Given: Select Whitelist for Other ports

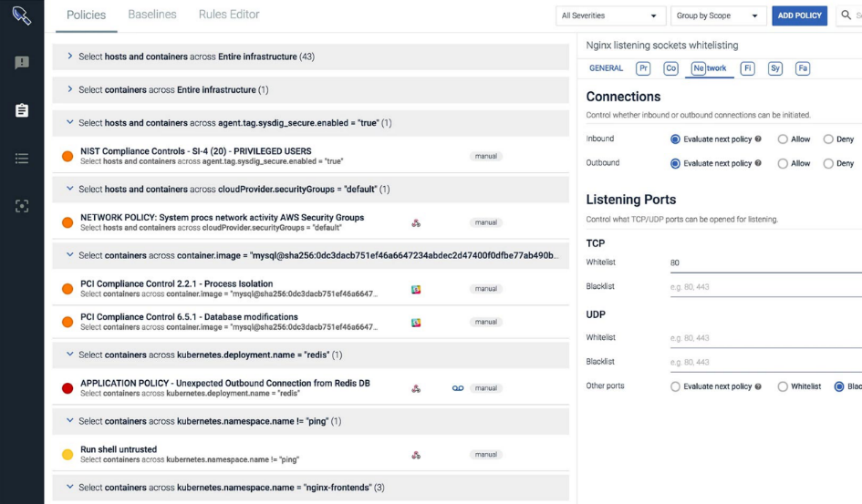Looking at the screenshot, I should pyautogui.click(x=784, y=386).
